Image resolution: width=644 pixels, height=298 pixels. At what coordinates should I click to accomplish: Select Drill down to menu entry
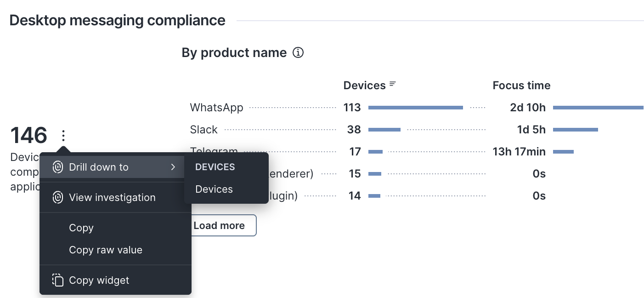coord(99,167)
